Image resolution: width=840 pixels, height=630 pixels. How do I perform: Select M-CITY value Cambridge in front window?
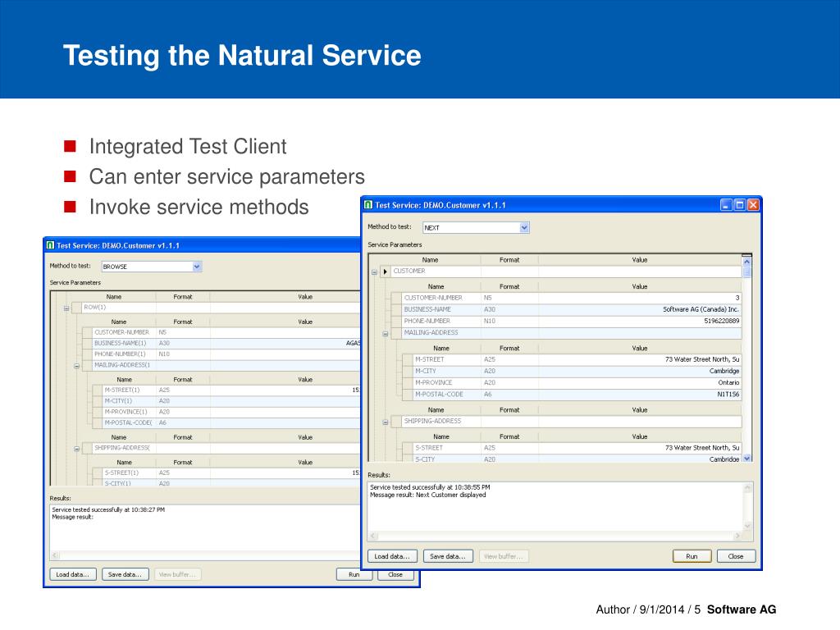pyautogui.click(x=640, y=372)
